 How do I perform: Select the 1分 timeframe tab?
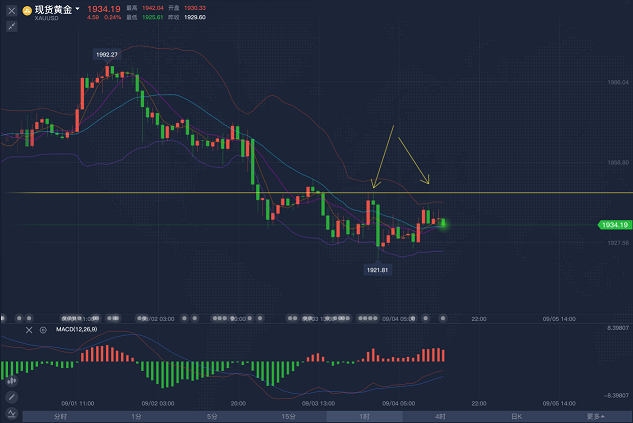click(x=136, y=415)
